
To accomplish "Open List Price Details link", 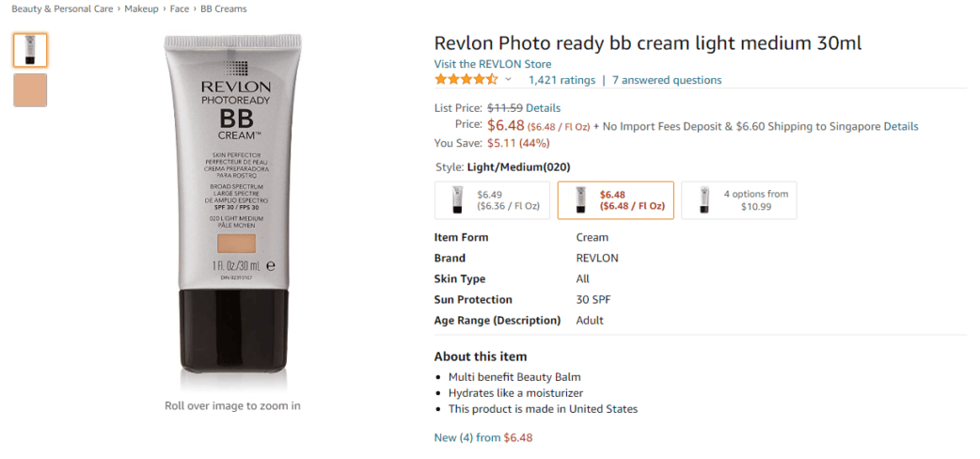I will [x=543, y=108].
